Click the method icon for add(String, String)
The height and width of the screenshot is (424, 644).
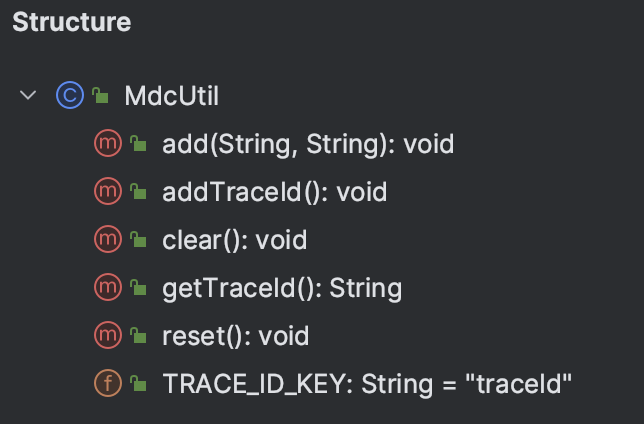(x=108, y=143)
